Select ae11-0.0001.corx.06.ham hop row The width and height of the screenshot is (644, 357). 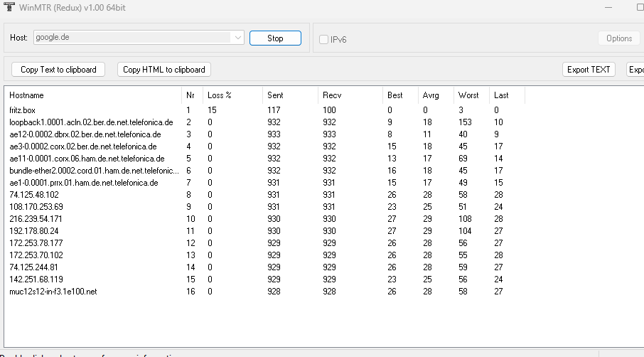point(264,159)
